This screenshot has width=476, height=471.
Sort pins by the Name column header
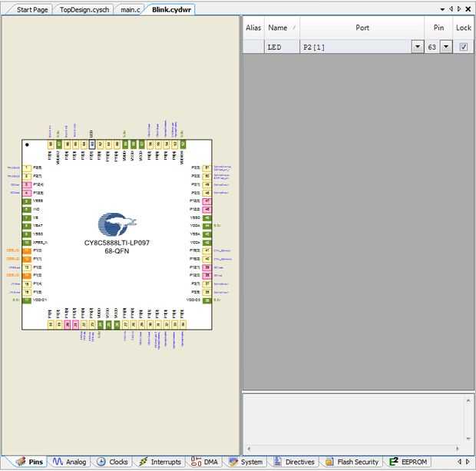pyautogui.click(x=282, y=28)
